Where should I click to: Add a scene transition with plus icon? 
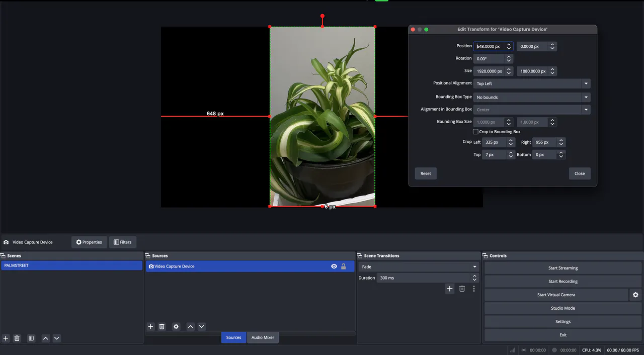pyautogui.click(x=450, y=289)
